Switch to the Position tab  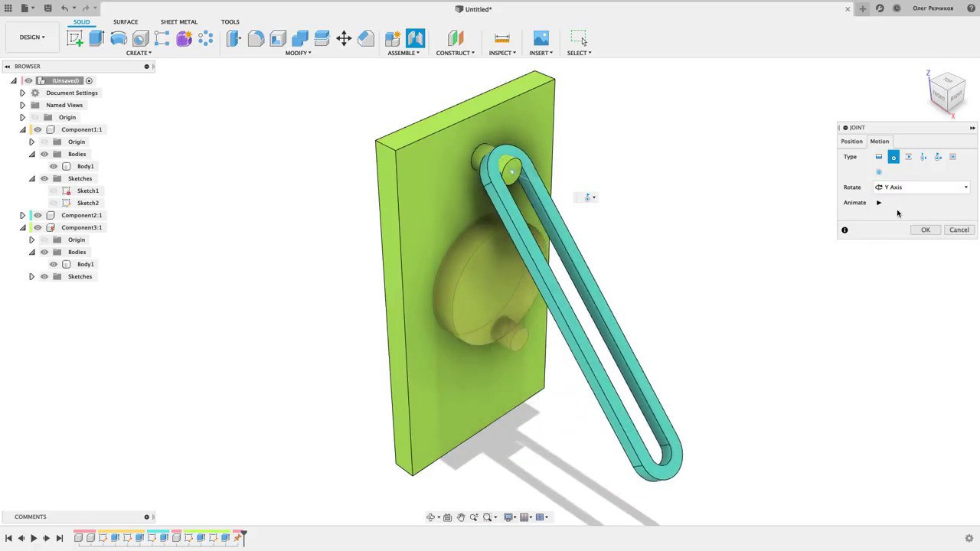coord(851,142)
